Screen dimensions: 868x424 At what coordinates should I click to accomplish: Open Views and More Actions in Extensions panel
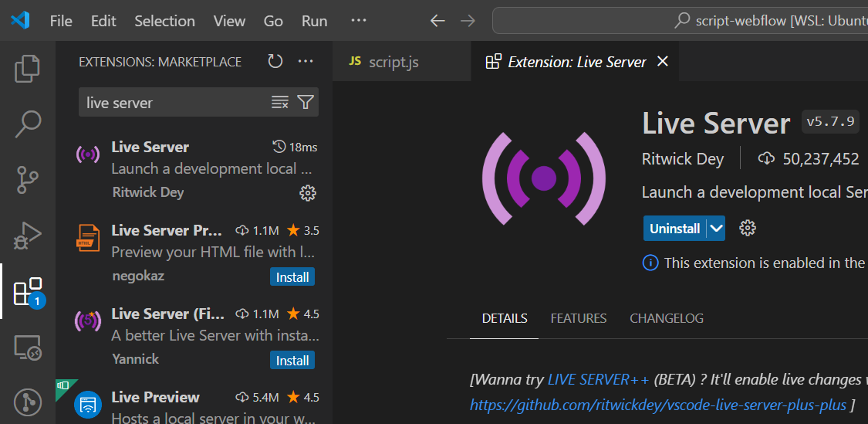[306, 61]
